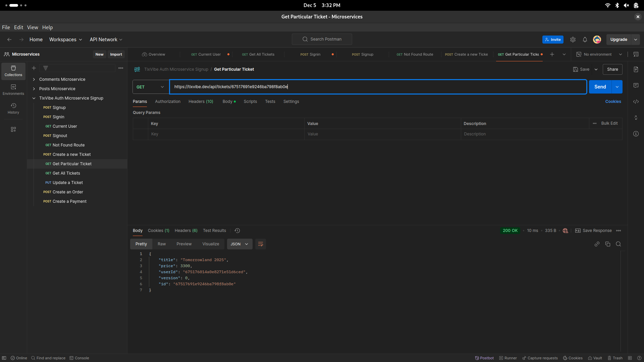644x362 pixels.
Task: Open notifications bell
Action: (585, 40)
